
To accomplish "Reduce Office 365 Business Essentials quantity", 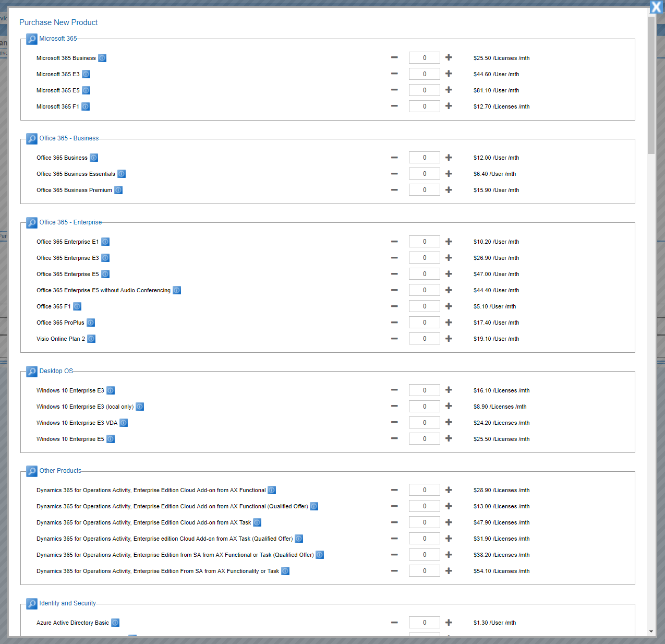I will pos(394,174).
